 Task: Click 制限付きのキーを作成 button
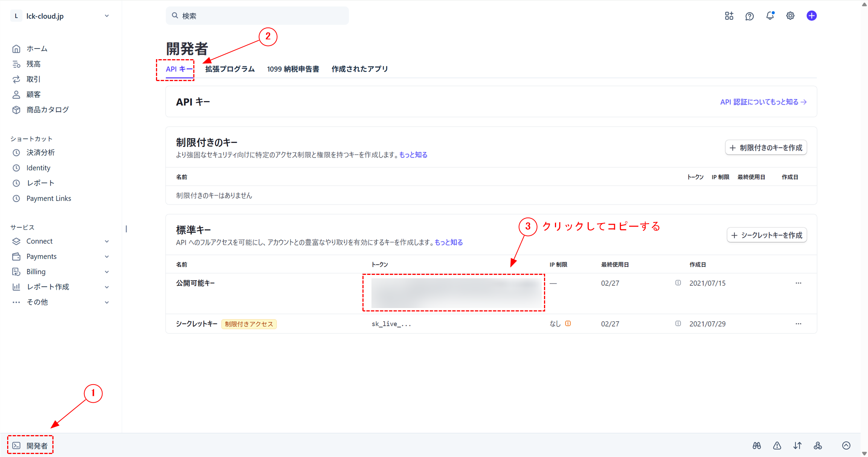click(766, 148)
